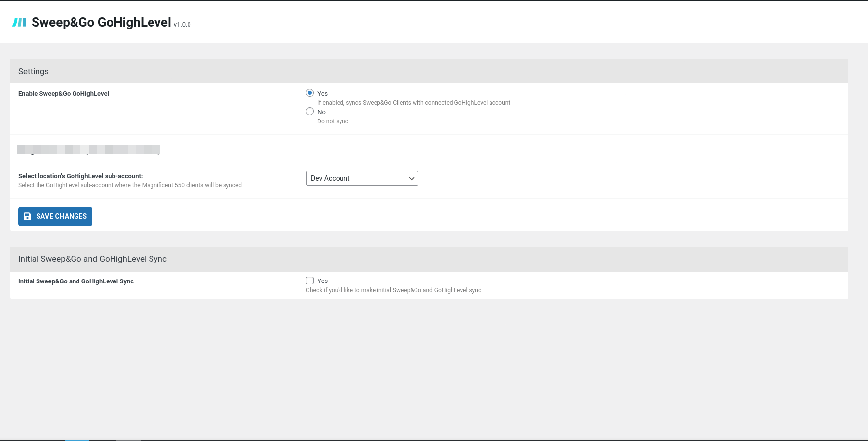Click the Enable Sweep&Go GoHighLevel label

[x=64, y=94]
